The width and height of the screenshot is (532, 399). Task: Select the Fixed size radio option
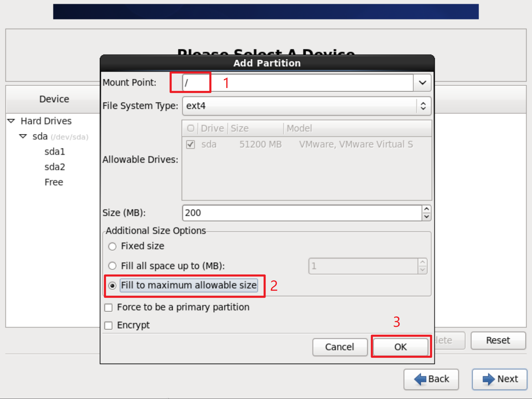(112, 246)
